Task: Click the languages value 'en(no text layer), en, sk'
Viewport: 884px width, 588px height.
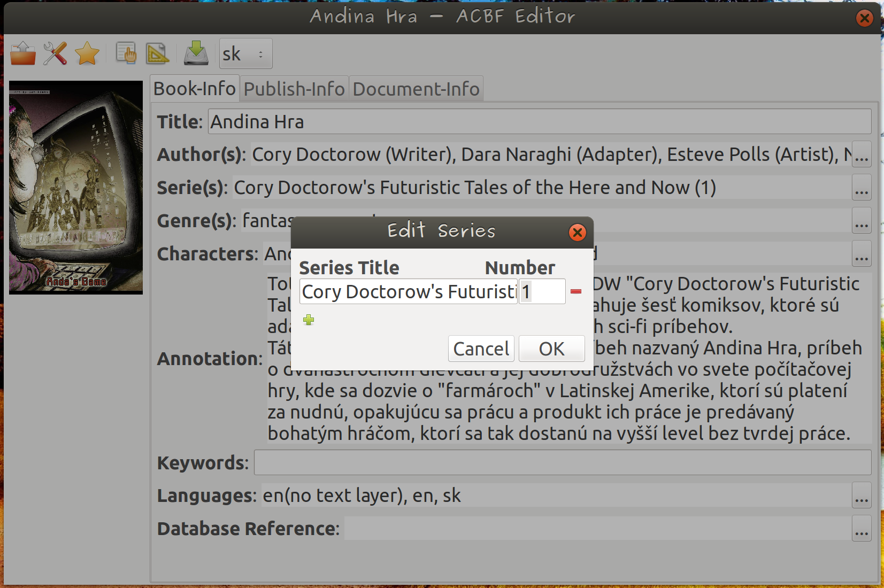Action: pos(362,496)
